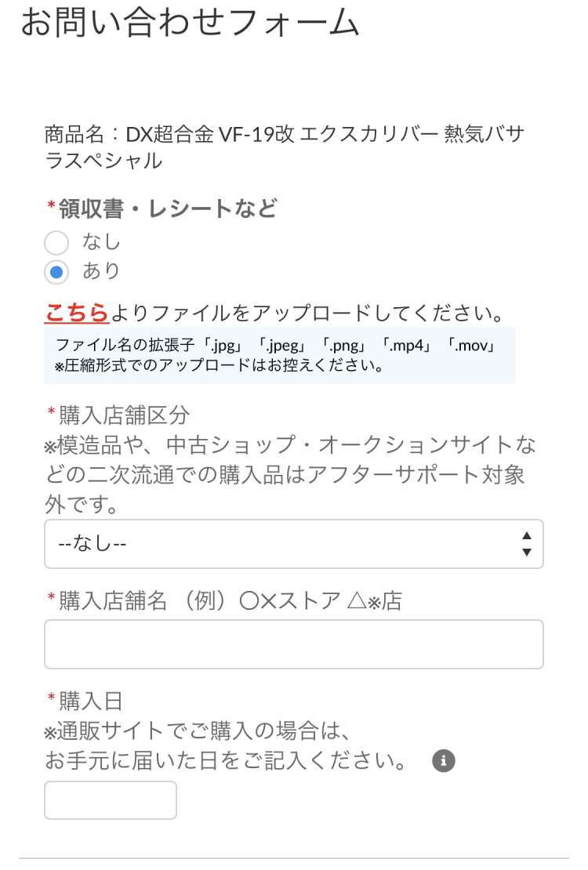Click the あり label text under receipt

[x=102, y=271]
